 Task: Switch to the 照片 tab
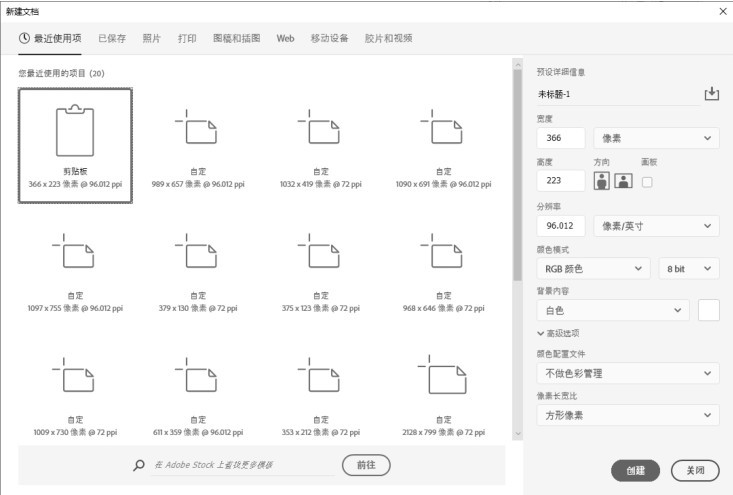click(151, 38)
